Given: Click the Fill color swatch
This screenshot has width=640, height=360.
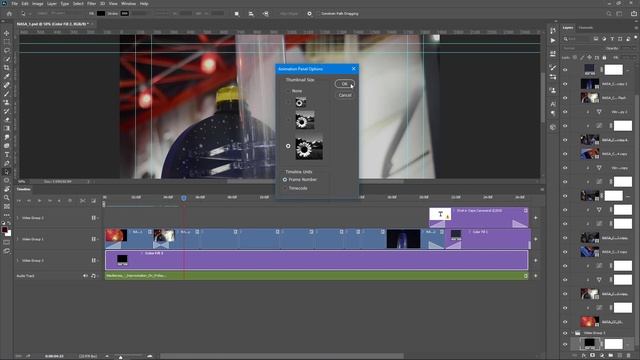Looking at the screenshot, I should [x=101, y=13].
